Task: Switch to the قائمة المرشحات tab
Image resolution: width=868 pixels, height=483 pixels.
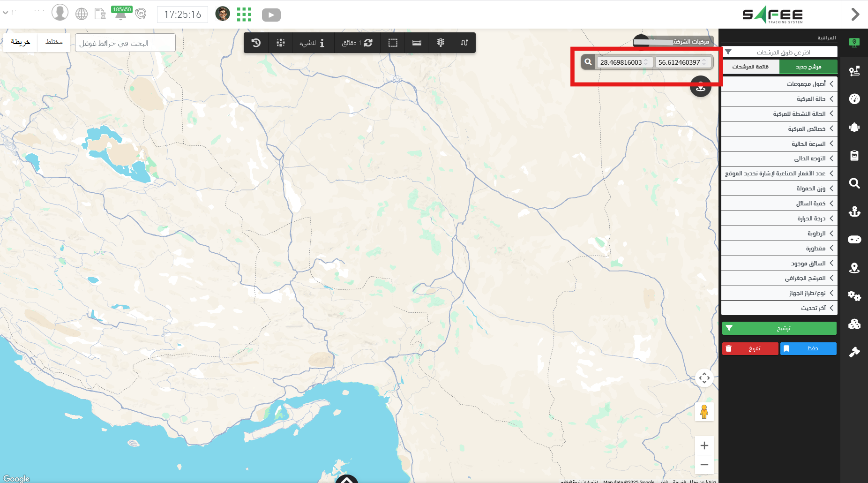Action: coord(750,67)
